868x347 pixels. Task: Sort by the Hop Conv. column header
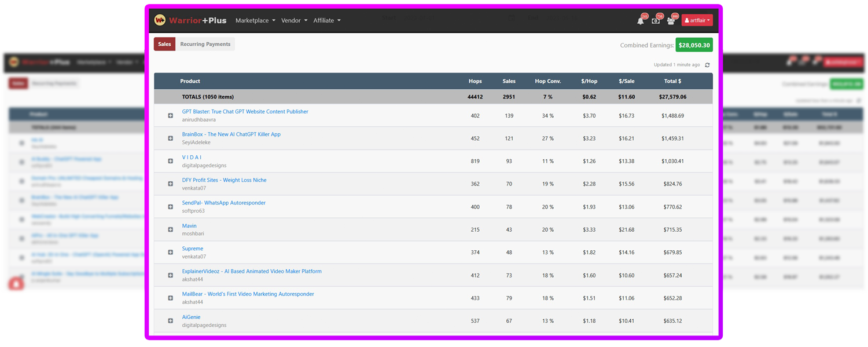coord(547,81)
